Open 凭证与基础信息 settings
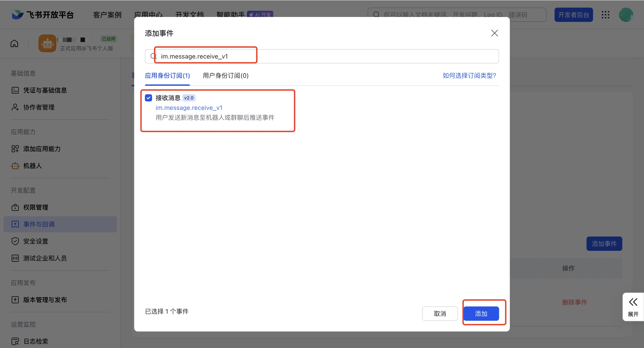 (x=45, y=90)
